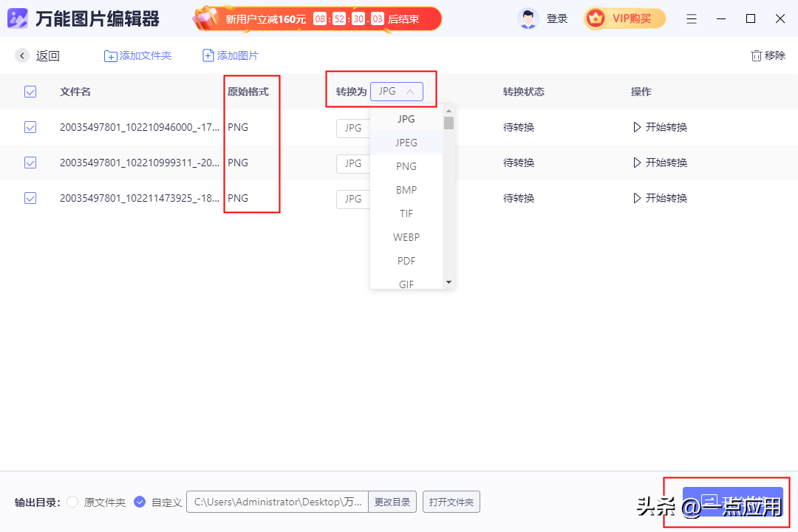Viewport: 798px width, 532px height.
Task: Click the new-user discount promo banner
Action: (318, 19)
